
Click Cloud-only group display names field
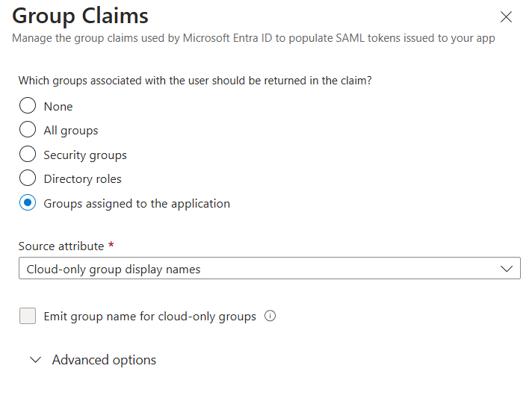[270, 268]
